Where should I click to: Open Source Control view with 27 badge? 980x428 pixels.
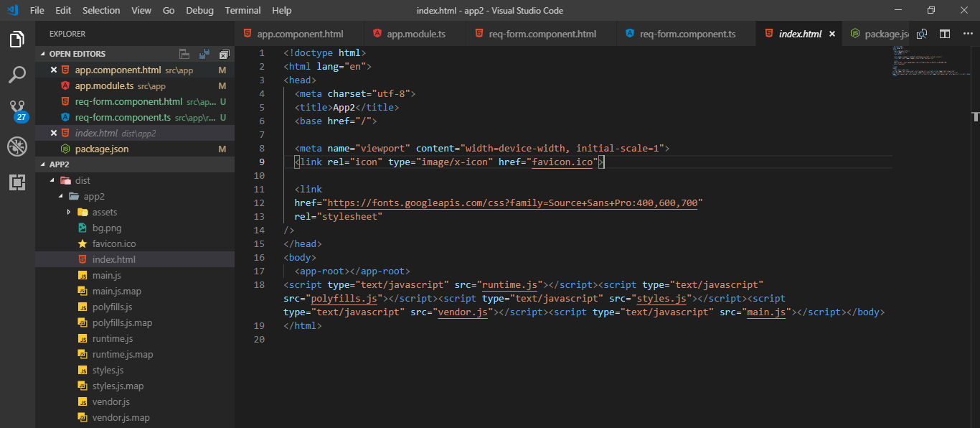click(17, 111)
